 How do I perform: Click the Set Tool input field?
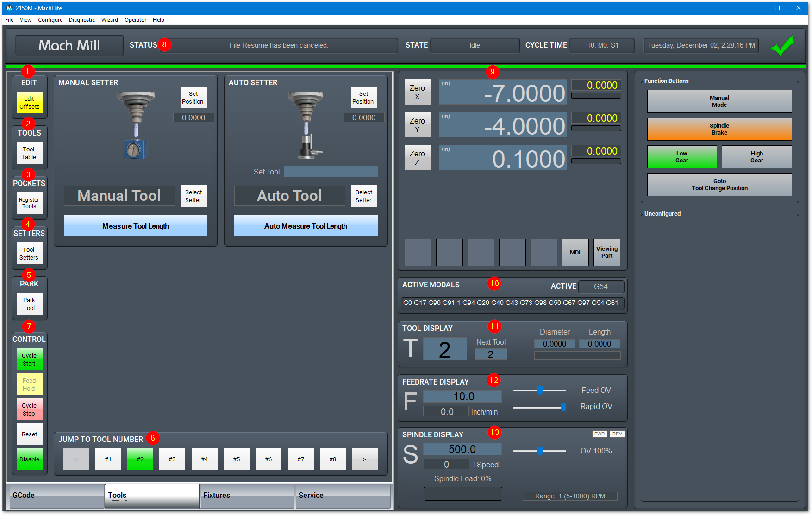tap(331, 172)
